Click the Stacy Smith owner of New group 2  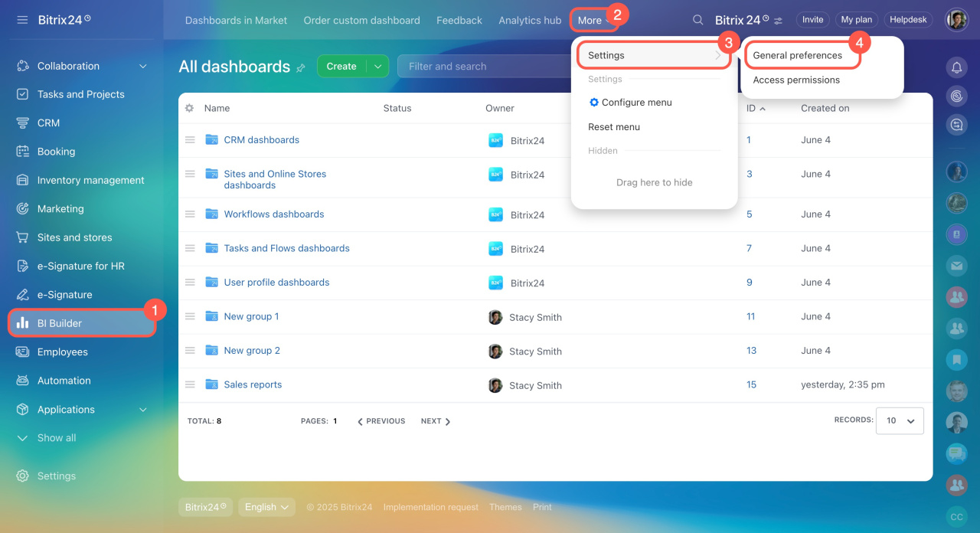click(535, 352)
